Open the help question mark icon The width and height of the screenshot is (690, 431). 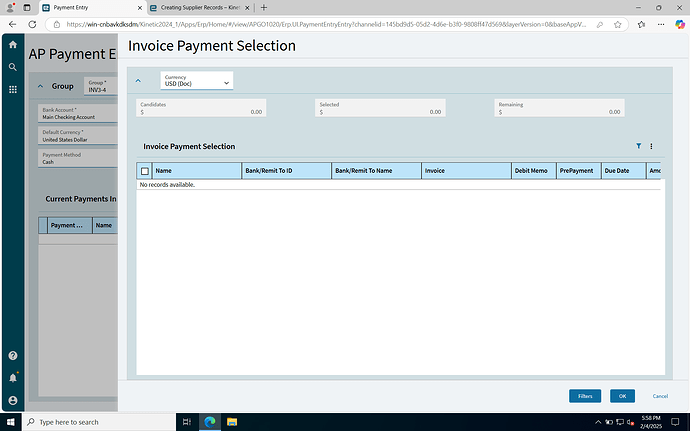[13, 355]
